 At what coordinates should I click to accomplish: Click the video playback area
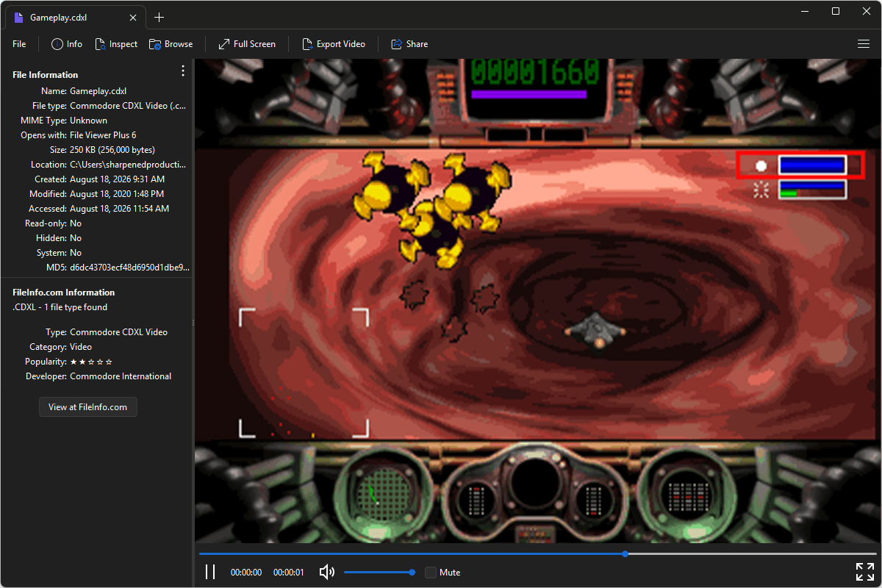tap(537, 301)
